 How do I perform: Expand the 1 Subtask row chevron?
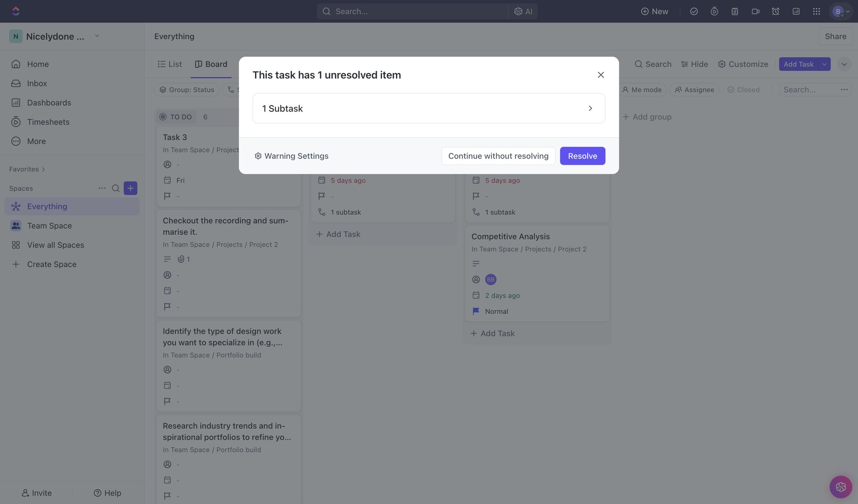[x=590, y=108]
